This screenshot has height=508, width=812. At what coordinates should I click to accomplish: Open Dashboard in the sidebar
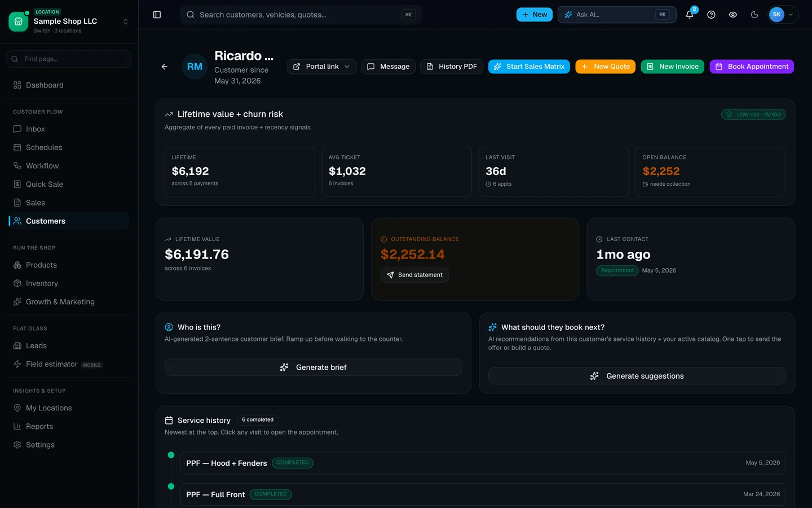click(69, 85)
